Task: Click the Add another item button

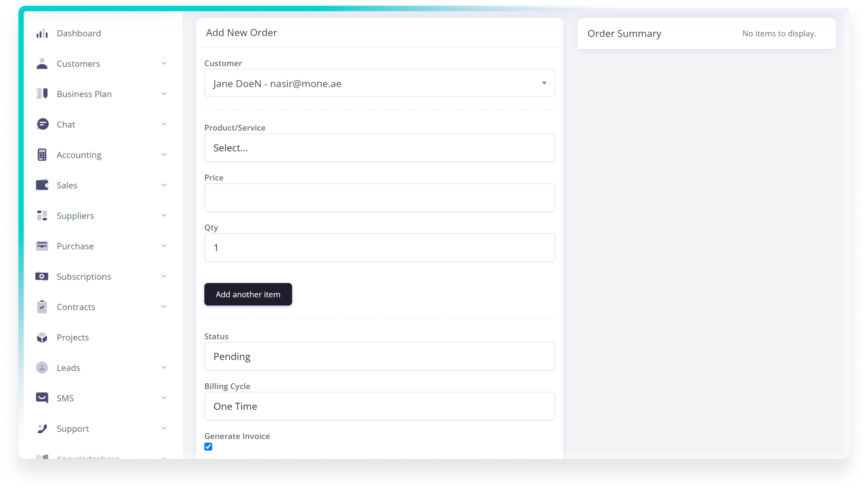Action: coord(248,294)
